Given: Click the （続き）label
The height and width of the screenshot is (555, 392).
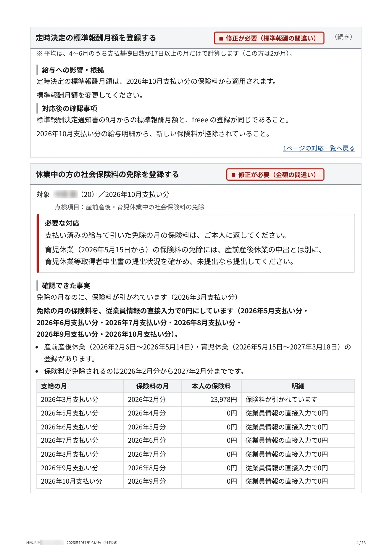Looking at the screenshot, I should 343,37.
